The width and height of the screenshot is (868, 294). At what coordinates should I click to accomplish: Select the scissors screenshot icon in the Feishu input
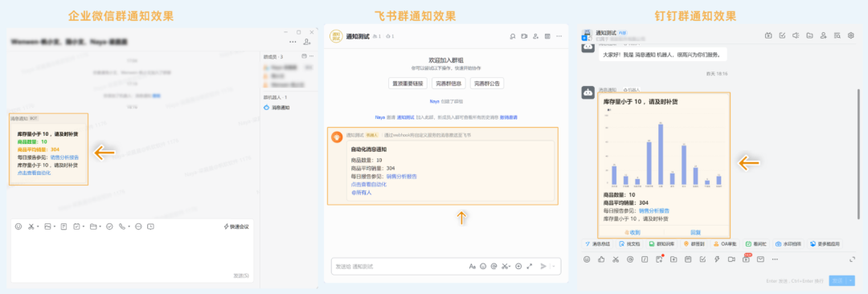coord(504,267)
